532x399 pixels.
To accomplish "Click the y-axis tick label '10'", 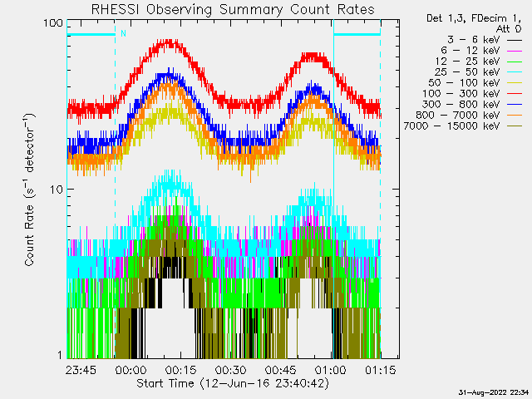I will [57, 189].
